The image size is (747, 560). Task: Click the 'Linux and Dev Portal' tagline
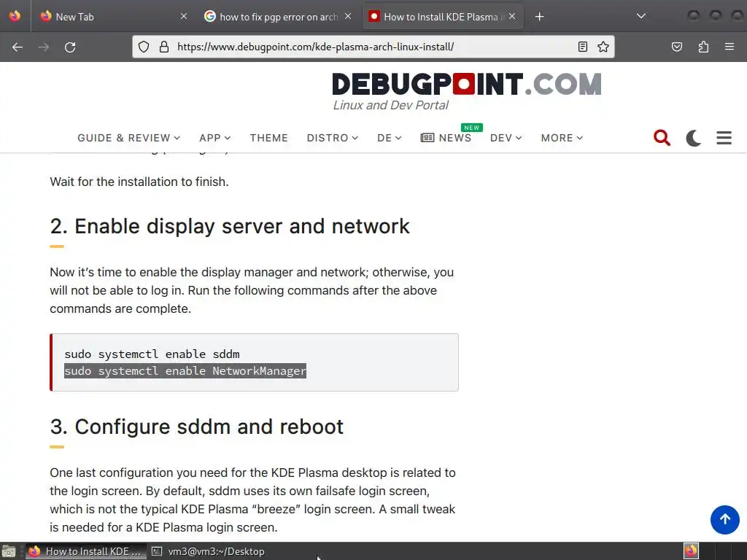pyautogui.click(x=391, y=105)
